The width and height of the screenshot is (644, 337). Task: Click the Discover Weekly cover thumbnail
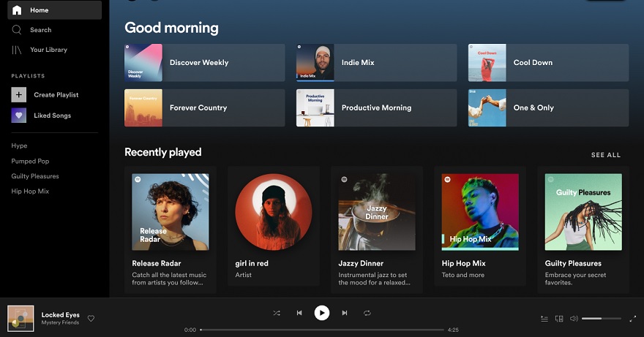point(143,62)
